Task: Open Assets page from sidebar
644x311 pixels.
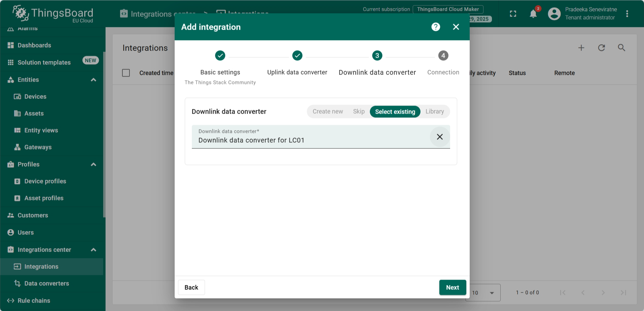Action: (52, 113)
